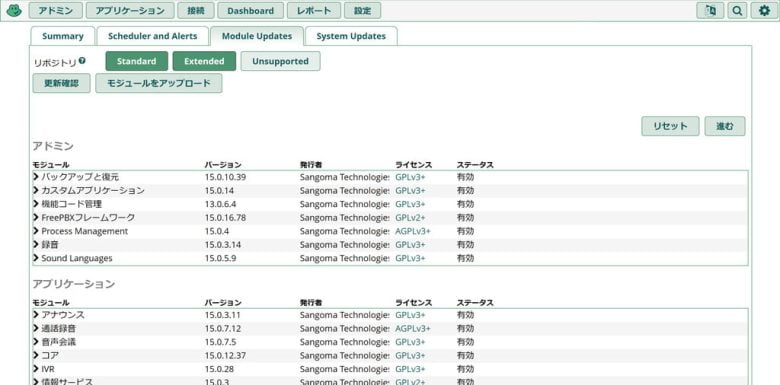Screen dimensions: 780x385
Task: Click the 進む button
Action: (725, 126)
